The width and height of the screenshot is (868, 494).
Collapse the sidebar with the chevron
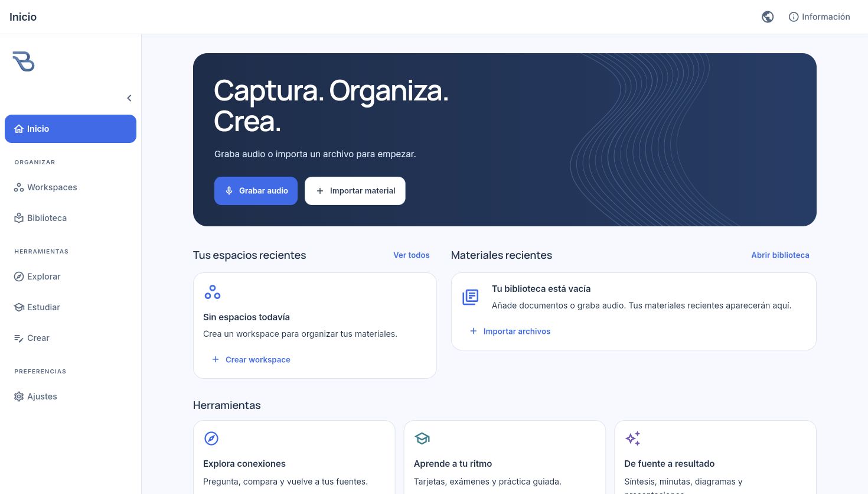pyautogui.click(x=129, y=98)
